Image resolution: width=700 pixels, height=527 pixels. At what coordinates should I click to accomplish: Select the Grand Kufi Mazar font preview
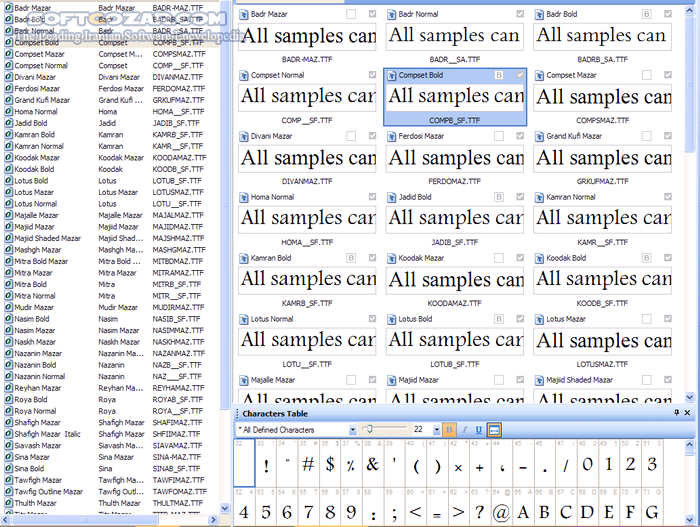coord(603,157)
